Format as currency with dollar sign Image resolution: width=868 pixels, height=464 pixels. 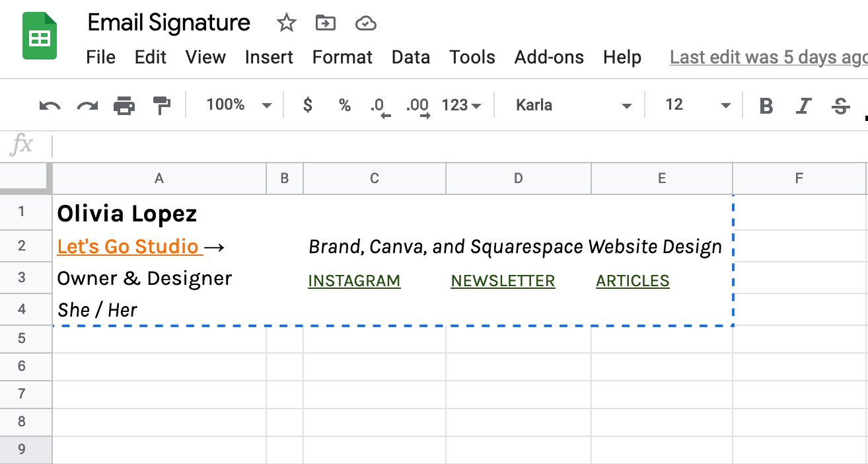pyautogui.click(x=307, y=104)
